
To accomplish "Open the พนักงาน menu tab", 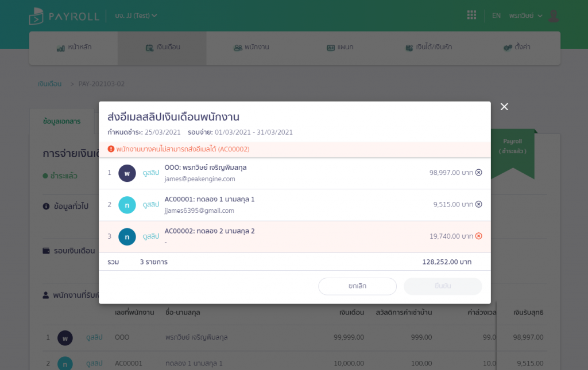I will [x=251, y=48].
